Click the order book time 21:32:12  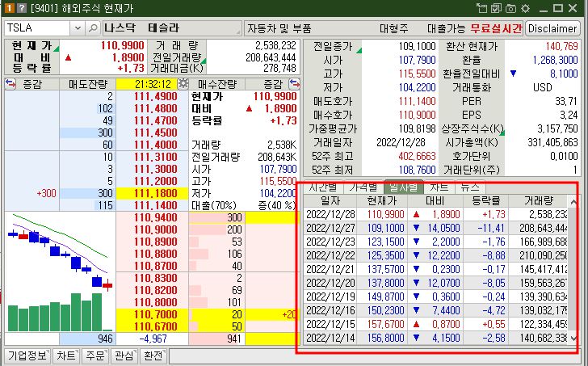pyautogui.click(x=153, y=84)
